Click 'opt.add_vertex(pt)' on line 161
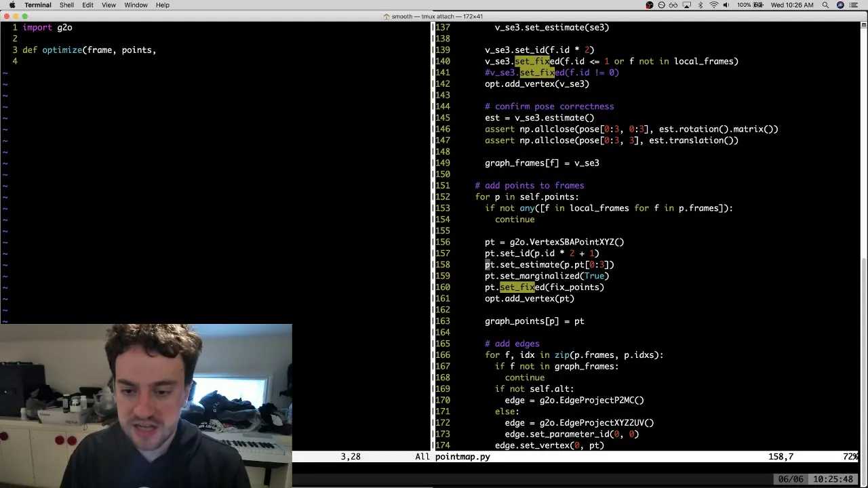Viewport: 868px width, 488px height. (x=530, y=298)
